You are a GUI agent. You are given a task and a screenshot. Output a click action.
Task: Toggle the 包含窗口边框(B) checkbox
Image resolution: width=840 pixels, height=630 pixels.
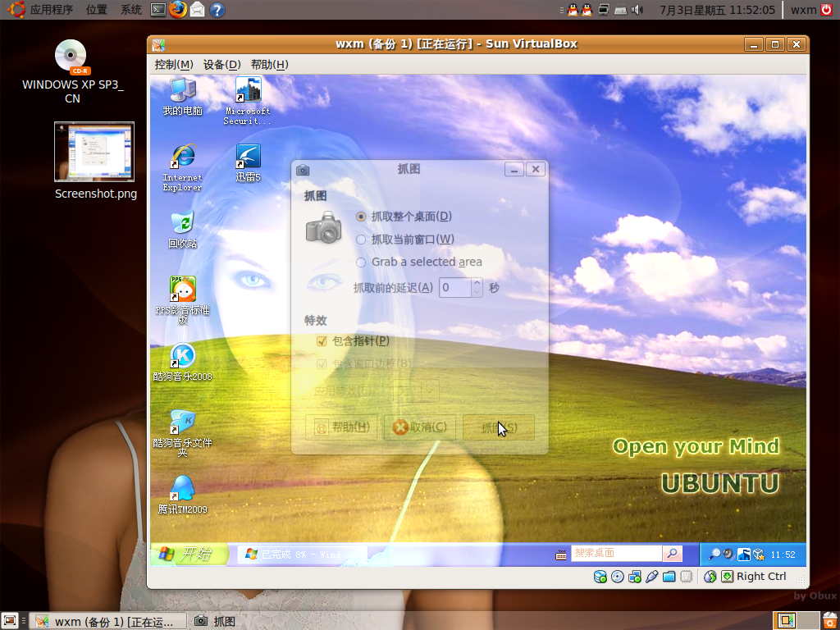(322, 364)
